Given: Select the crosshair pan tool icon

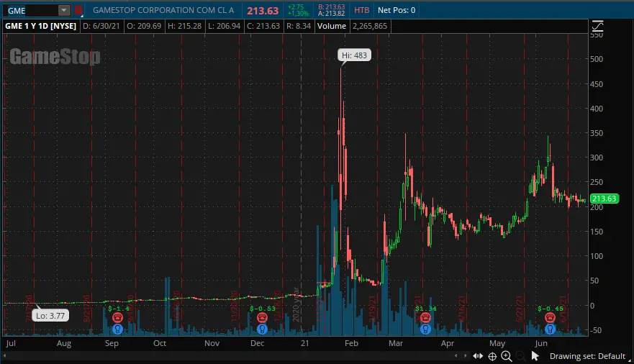Looking at the screenshot, I should [492, 356].
